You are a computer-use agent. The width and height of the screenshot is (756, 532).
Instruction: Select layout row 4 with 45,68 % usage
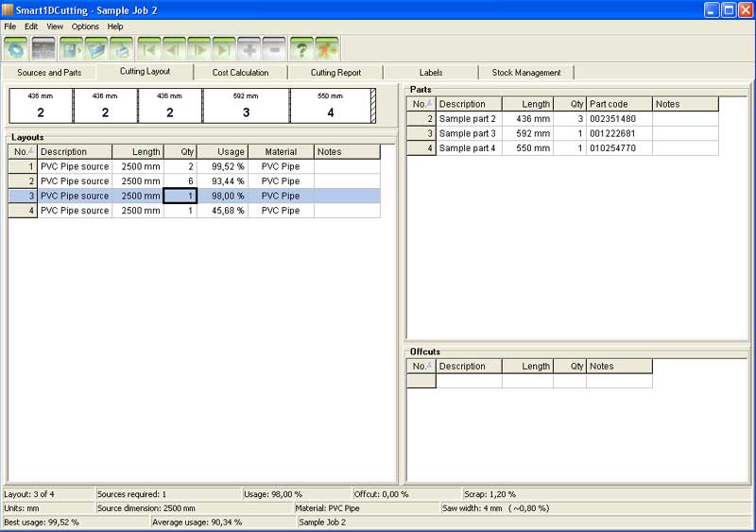click(195, 211)
